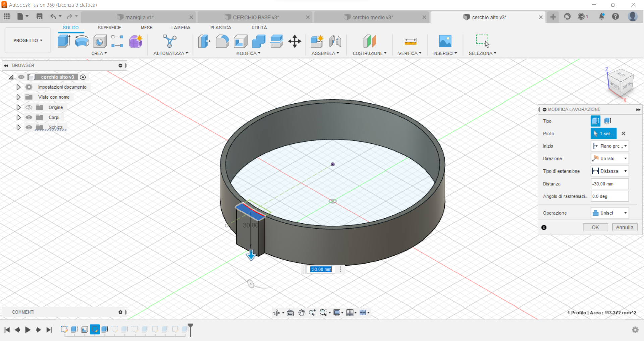Viewport: 644px width, 341px height.
Task: Cancel the operation with Annulla
Action: pyautogui.click(x=625, y=227)
